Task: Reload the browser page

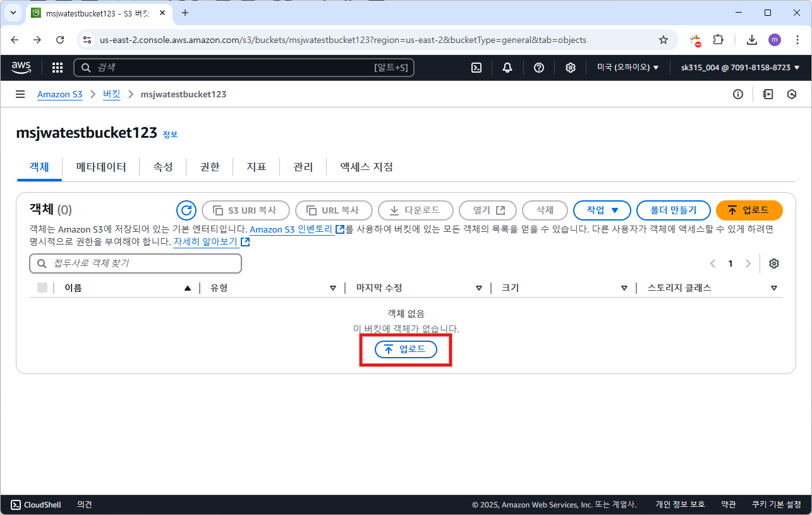Action: coord(60,40)
